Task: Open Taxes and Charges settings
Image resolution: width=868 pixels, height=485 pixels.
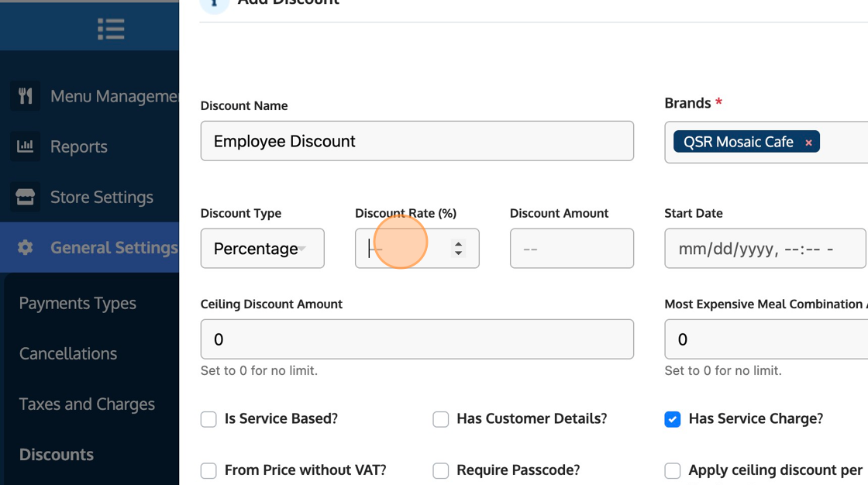Action: click(x=87, y=404)
